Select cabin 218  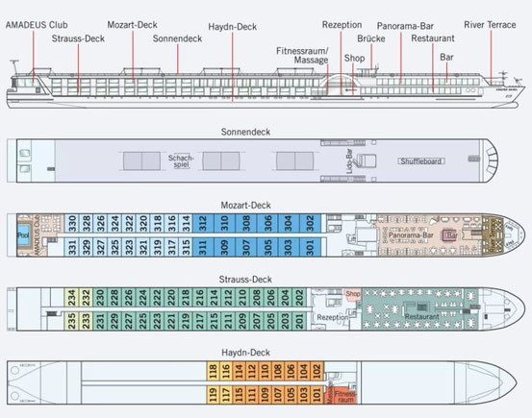click(x=186, y=298)
